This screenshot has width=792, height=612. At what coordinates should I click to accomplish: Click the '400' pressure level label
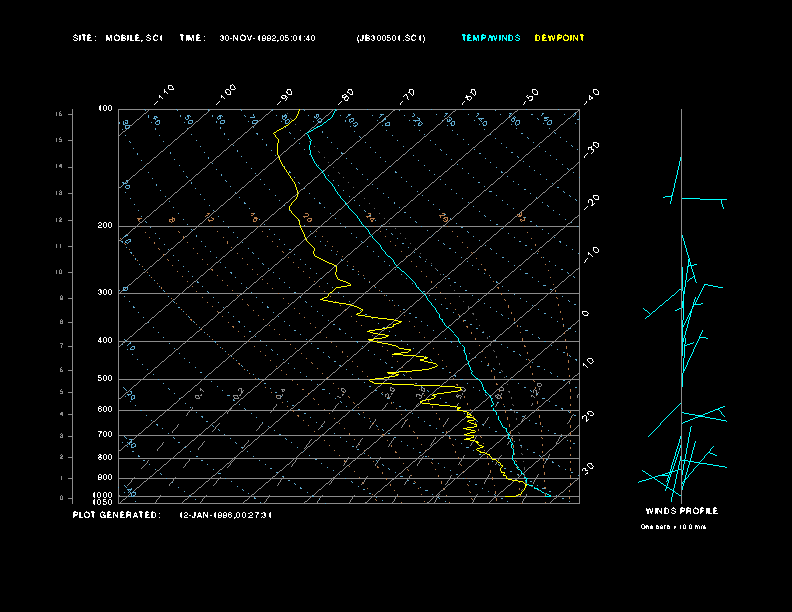click(105, 341)
